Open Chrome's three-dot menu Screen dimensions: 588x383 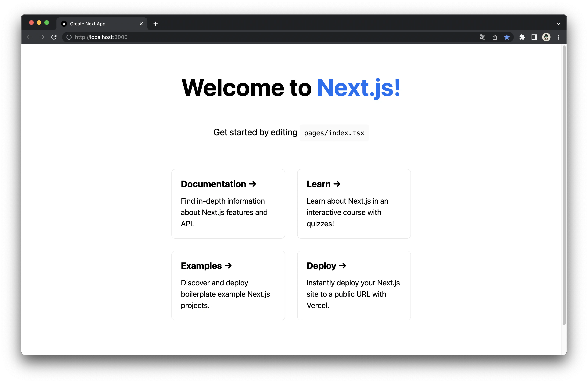tap(558, 37)
